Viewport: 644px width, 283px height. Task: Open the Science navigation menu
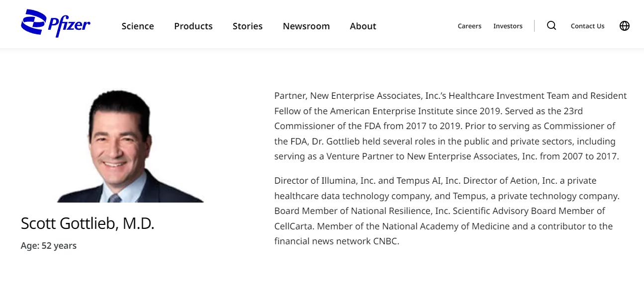pyautogui.click(x=138, y=26)
